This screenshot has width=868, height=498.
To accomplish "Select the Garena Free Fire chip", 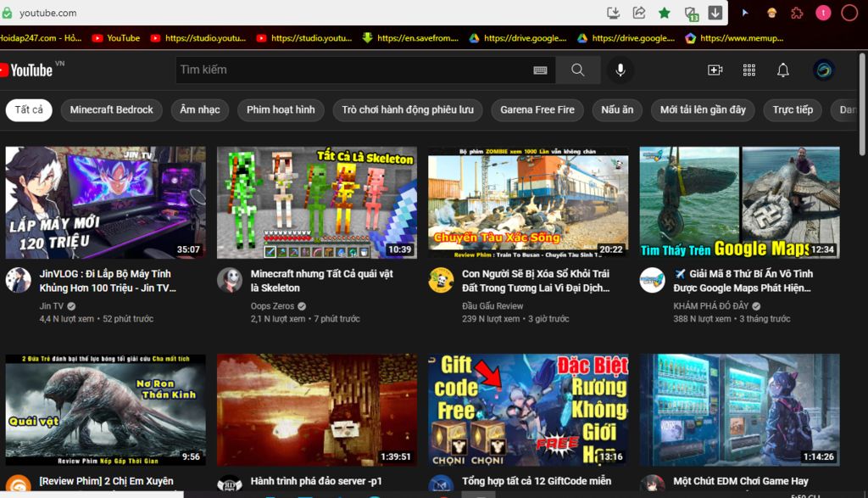I will (537, 109).
